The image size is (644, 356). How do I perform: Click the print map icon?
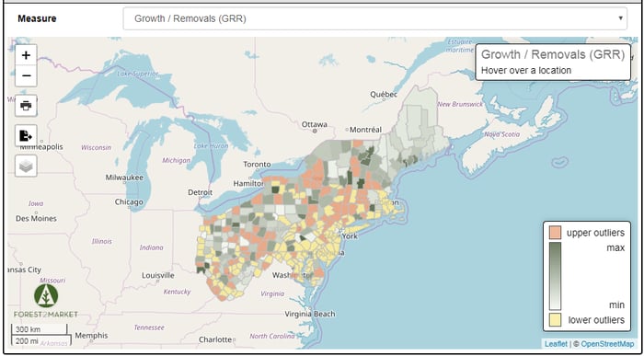[26, 106]
